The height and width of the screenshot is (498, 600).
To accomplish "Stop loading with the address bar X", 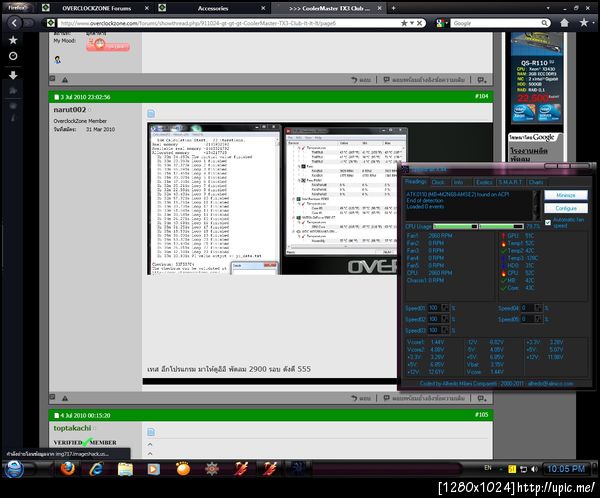I will point(419,23).
